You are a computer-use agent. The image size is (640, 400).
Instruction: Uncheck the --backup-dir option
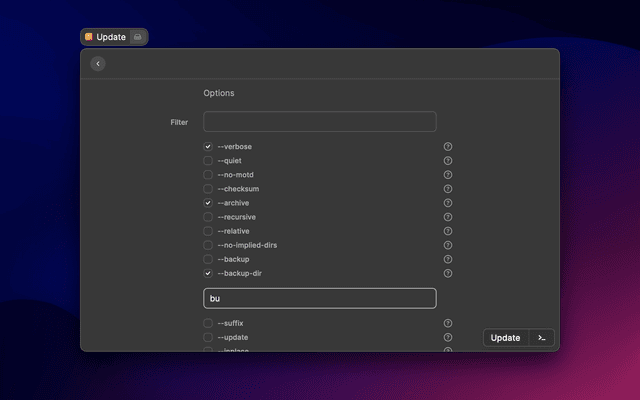[208, 273]
